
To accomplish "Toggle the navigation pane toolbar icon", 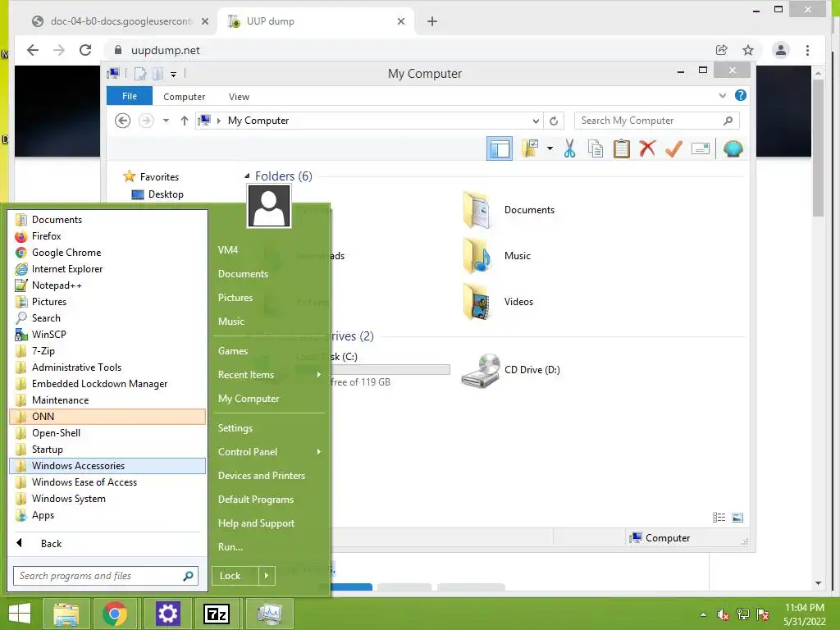I will [500, 148].
